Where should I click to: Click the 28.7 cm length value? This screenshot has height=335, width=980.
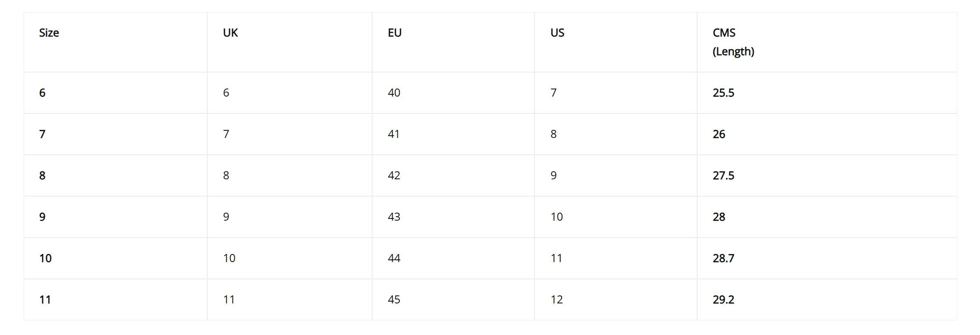pos(723,258)
